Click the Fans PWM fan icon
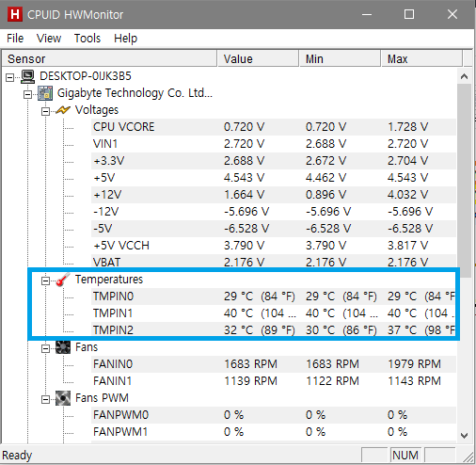476x465 pixels. coord(63,398)
